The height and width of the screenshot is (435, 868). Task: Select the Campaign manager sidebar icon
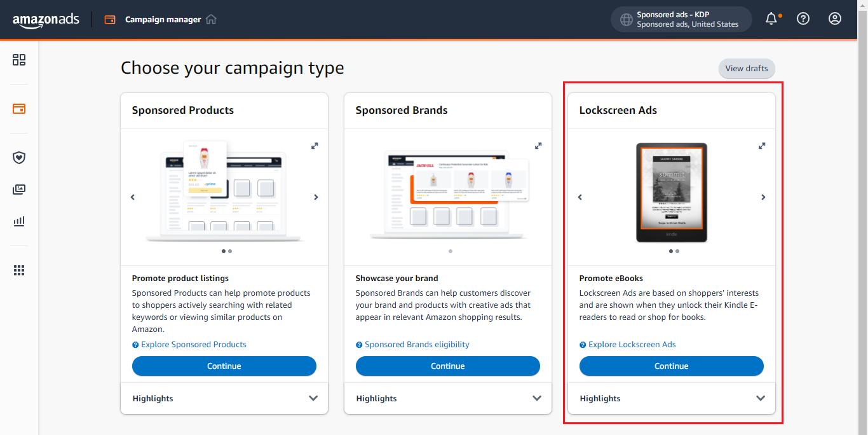click(x=19, y=109)
